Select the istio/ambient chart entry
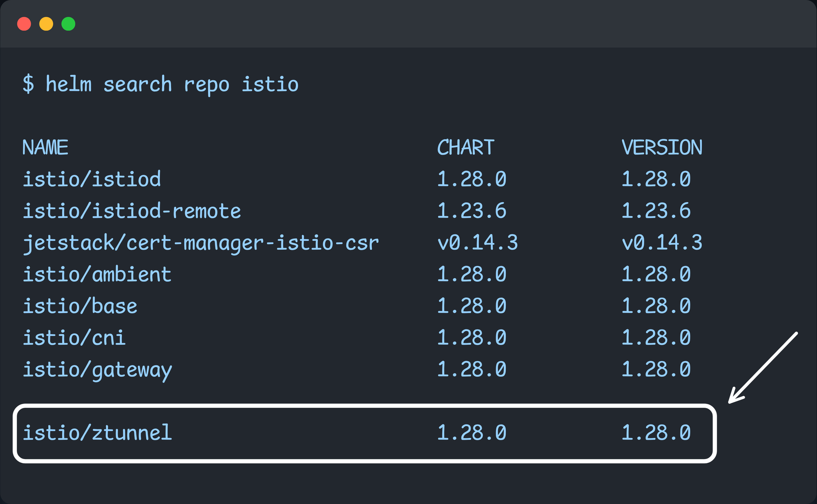Viewport: 817px width, 504px height. [x=97, y=274]
